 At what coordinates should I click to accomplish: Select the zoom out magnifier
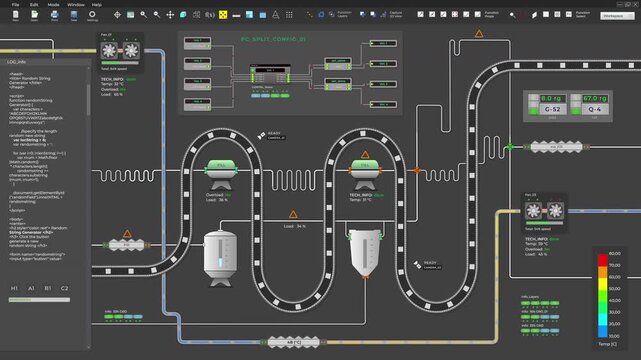(x=157, y=15)
